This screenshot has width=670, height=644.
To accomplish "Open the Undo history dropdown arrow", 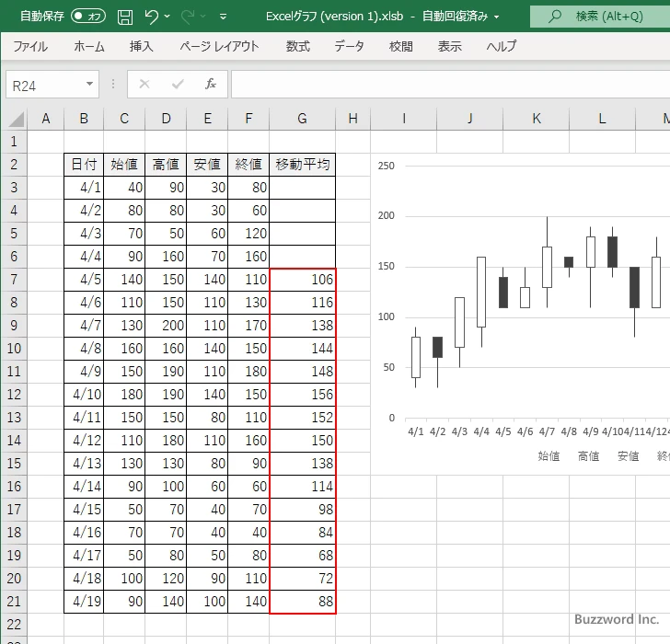I will (167, 17).
